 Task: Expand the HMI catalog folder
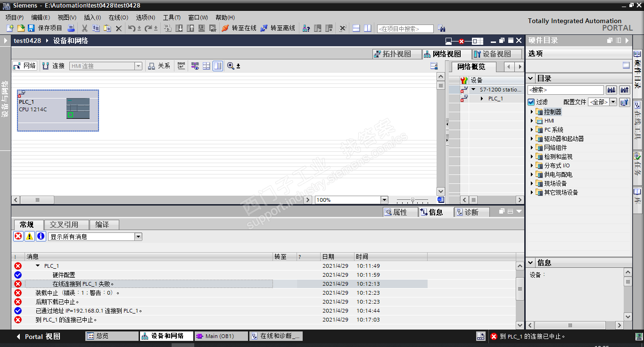click(532, 121)
